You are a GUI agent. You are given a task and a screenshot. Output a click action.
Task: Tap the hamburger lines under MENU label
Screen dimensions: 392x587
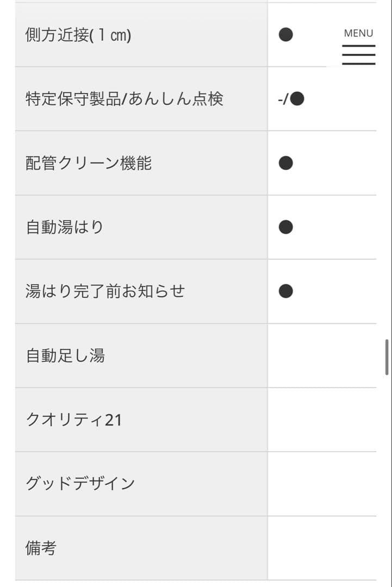(358, 54)
